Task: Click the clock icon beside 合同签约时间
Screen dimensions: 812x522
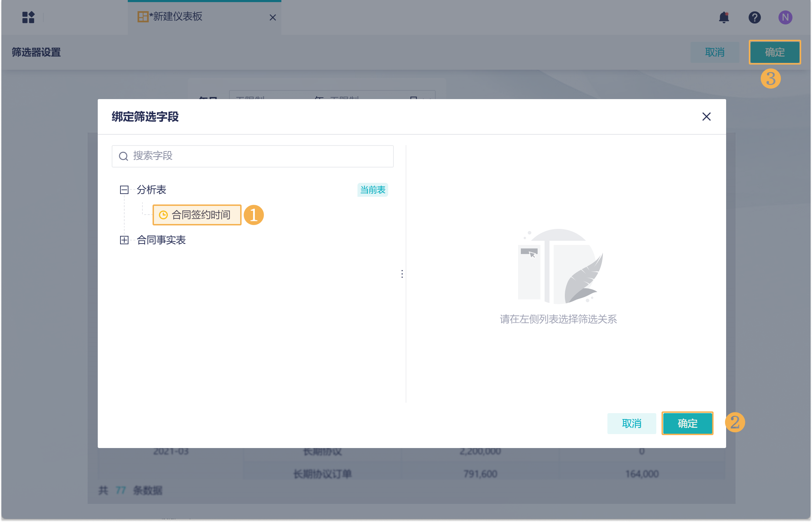Action: tap(163, 215)
